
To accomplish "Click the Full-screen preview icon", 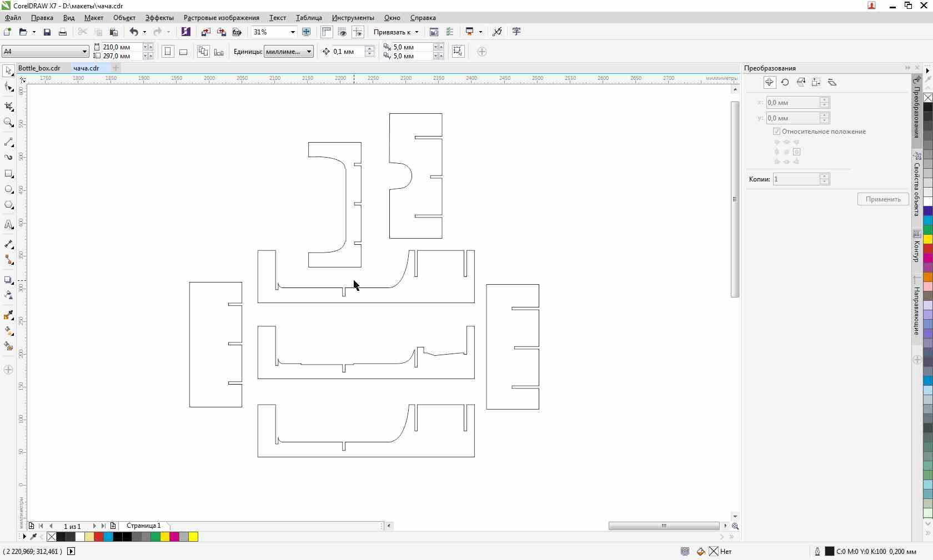I will click(306, 32).
